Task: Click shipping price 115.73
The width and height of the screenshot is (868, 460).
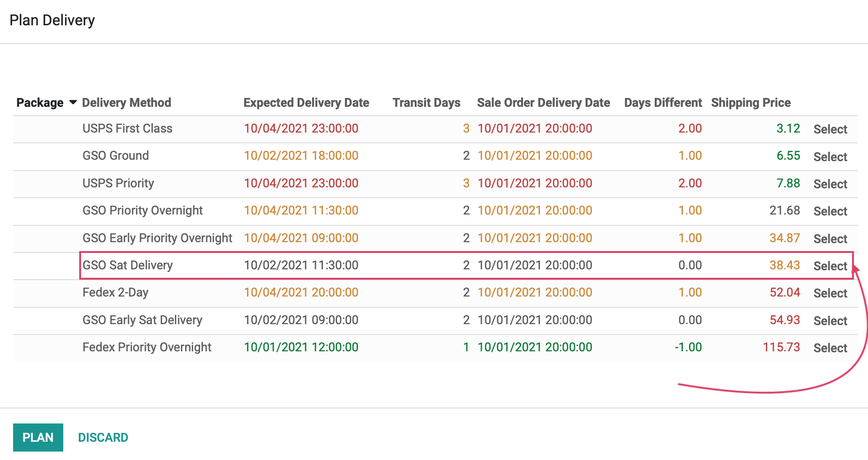Action: [781, 347]
